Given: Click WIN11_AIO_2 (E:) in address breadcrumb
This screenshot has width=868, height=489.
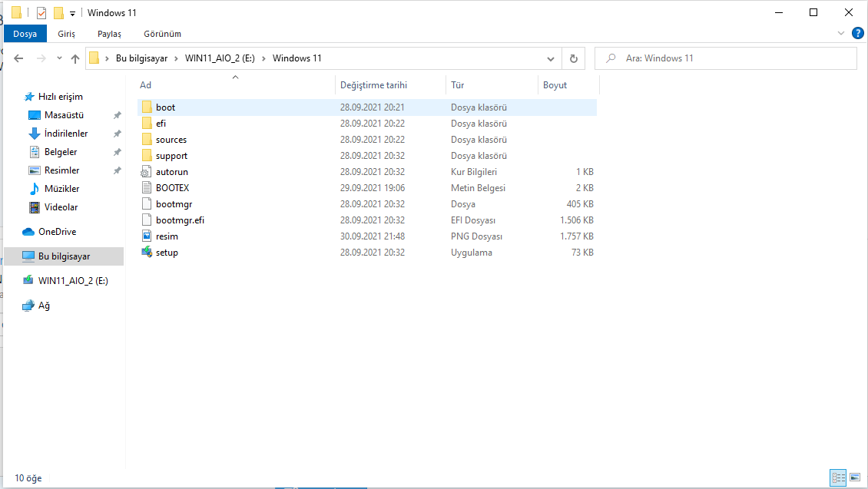Looking at the screenshot, I should coord(220,58).
